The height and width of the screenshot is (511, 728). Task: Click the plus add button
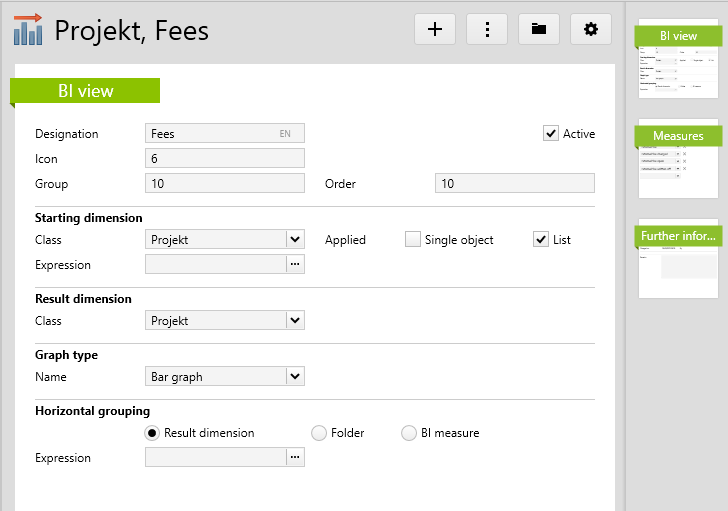[435, 30]
